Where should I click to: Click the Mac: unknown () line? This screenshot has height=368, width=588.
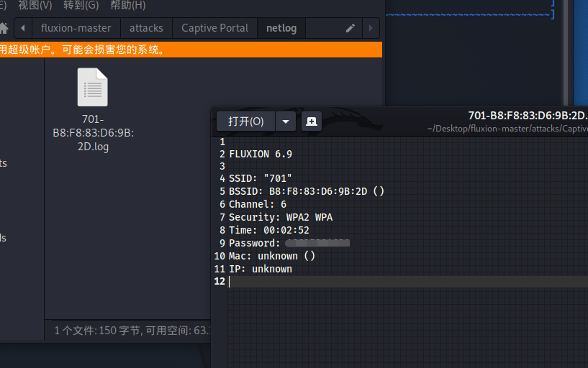[272, 256]
